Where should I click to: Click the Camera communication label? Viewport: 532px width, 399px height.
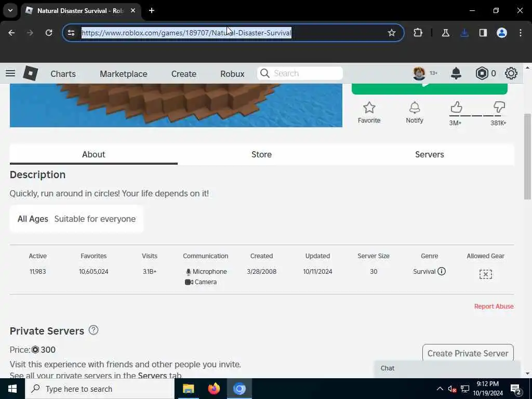click(201, 282)
